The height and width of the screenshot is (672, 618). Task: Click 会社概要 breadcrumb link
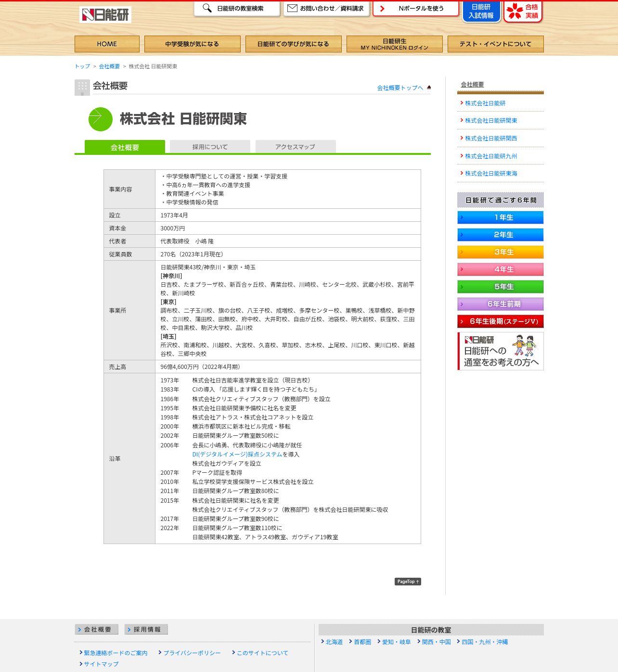109,66
